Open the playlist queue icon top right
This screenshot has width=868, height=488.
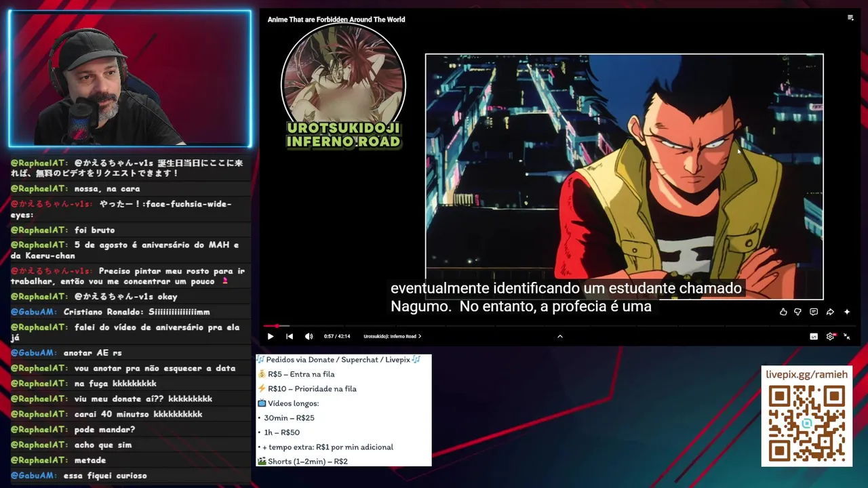850,18
